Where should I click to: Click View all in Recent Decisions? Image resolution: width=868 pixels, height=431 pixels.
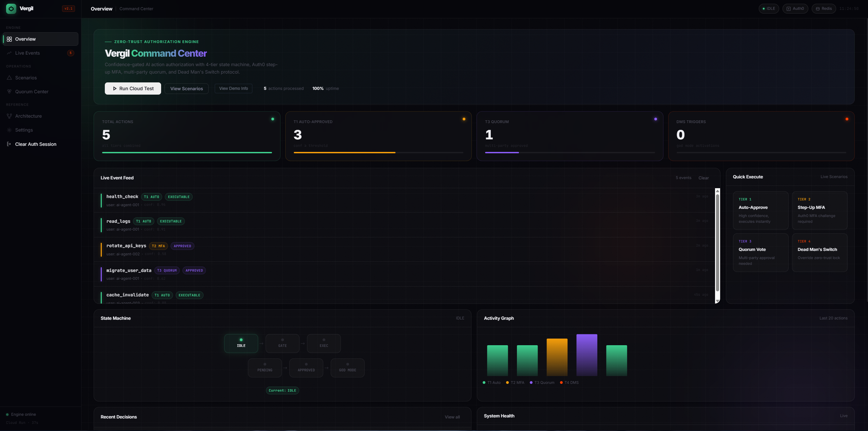pyautogui.click(x=452, y=417)
